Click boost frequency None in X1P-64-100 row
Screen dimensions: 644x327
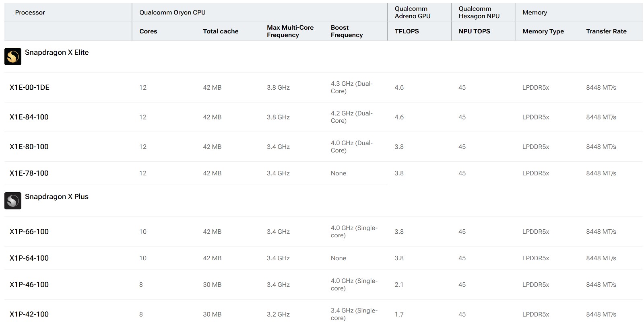click(339, 258)
